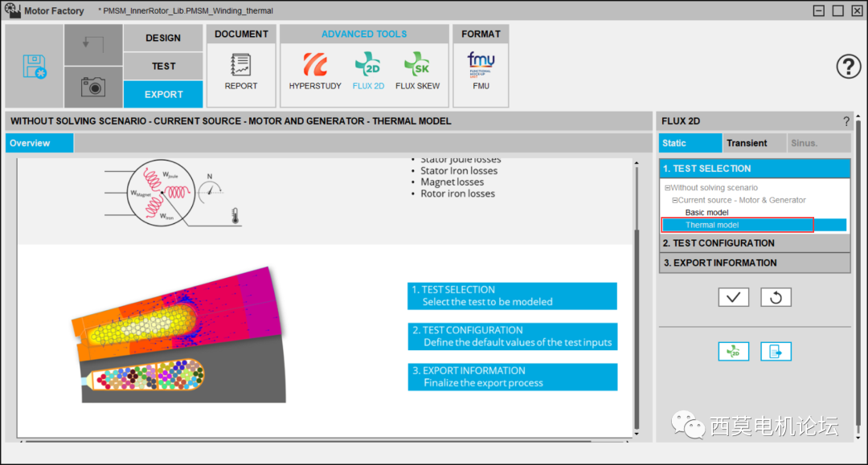
Task: Open the FLUX SKEW export tool
Action: (417, 72)
